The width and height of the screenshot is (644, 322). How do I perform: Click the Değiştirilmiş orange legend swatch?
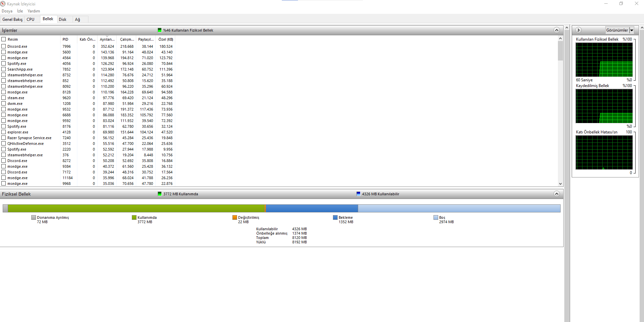[234, 217]
